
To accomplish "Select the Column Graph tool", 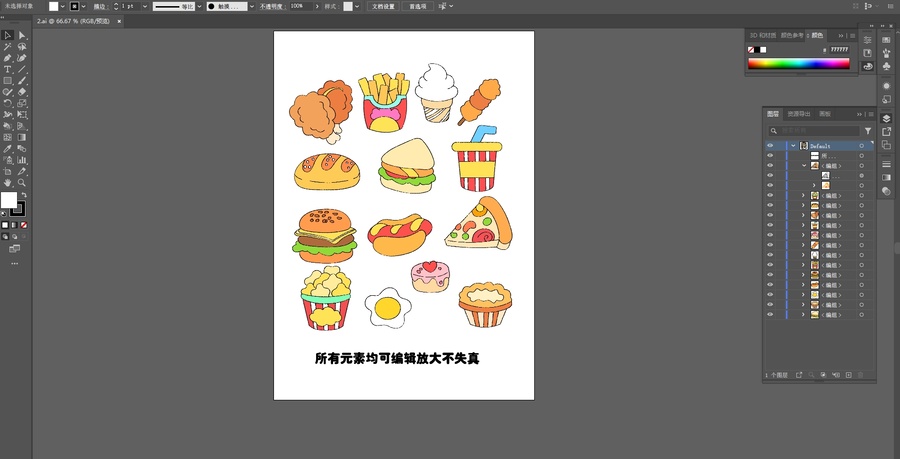I will tap(22, 160).
